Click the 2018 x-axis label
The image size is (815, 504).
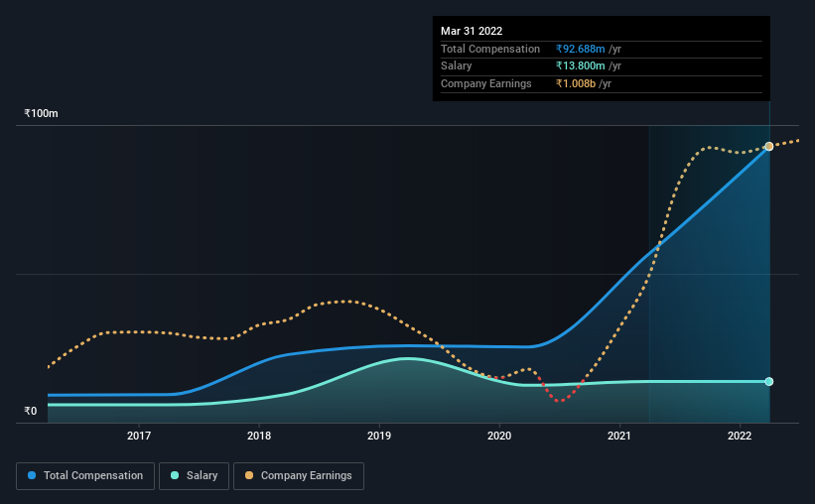click(x=259, y=436)
